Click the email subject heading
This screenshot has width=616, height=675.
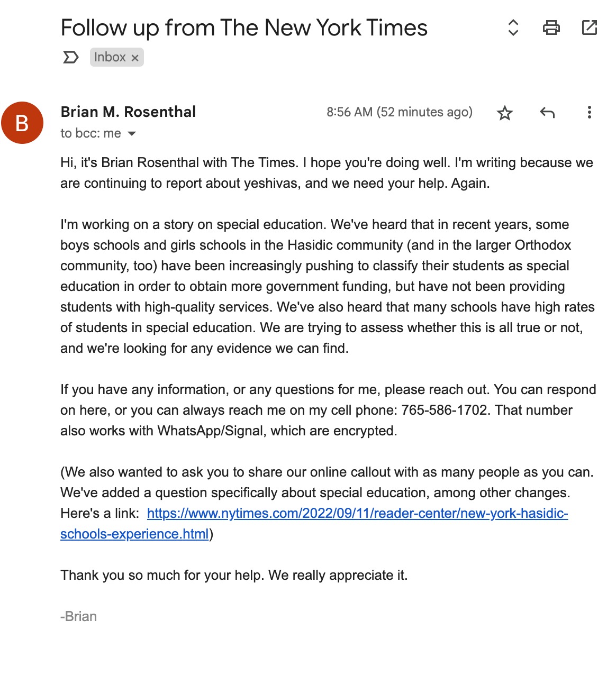244,28
